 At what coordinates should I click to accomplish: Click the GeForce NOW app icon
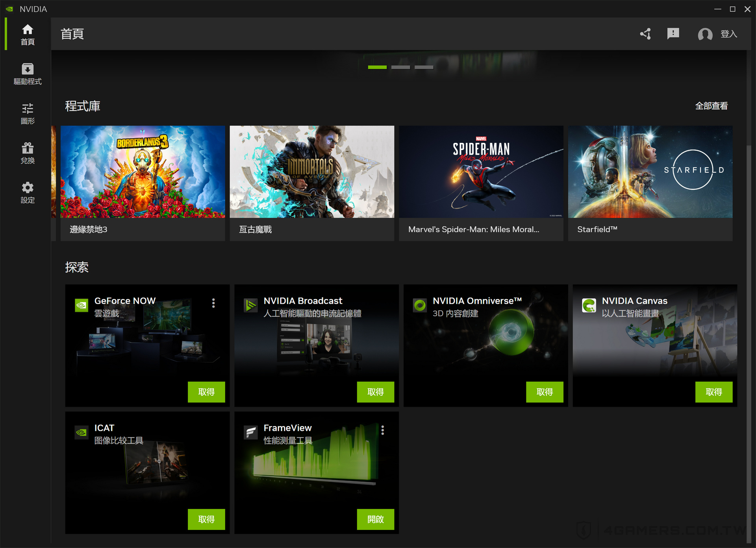tap(82, 305)
